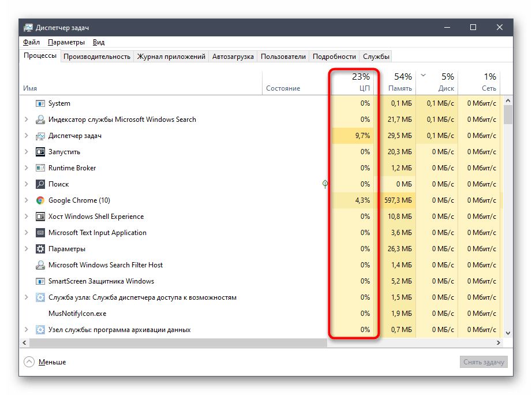Click the vertical scrollbar down arrow
The height and width of the screenshot is (395, 532).
point(508,333)
